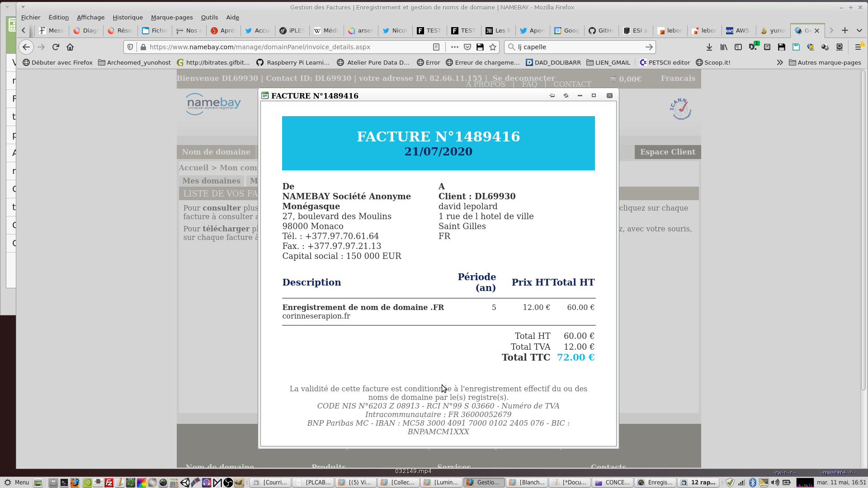This screenshot has width=868, height=488.
Task: Expand the hidden bookmarks overflow chevron
Action: [x=780, y=62]
